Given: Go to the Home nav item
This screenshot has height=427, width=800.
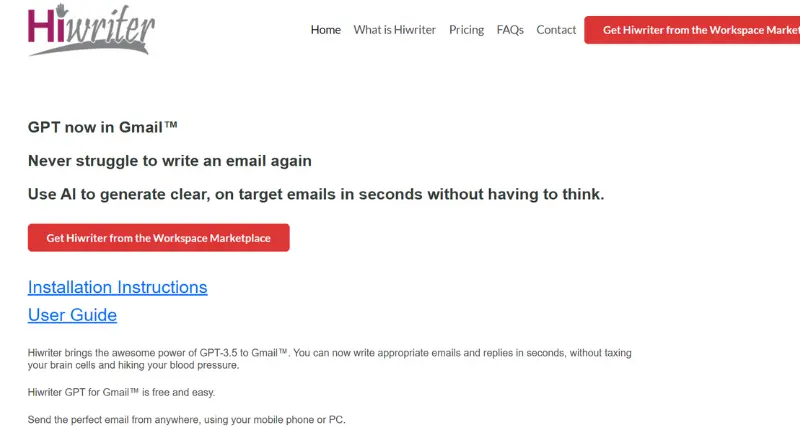Looking at the screenshot, I should pos(326,30).
